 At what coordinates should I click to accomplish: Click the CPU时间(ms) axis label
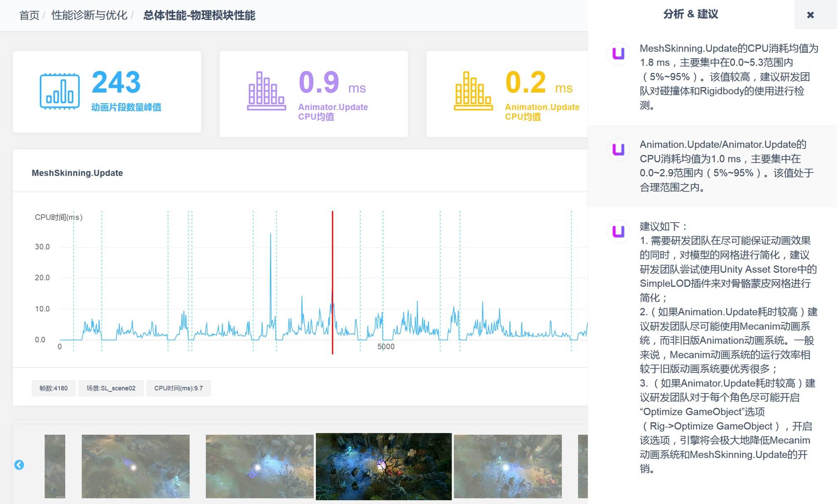point(59,217)
